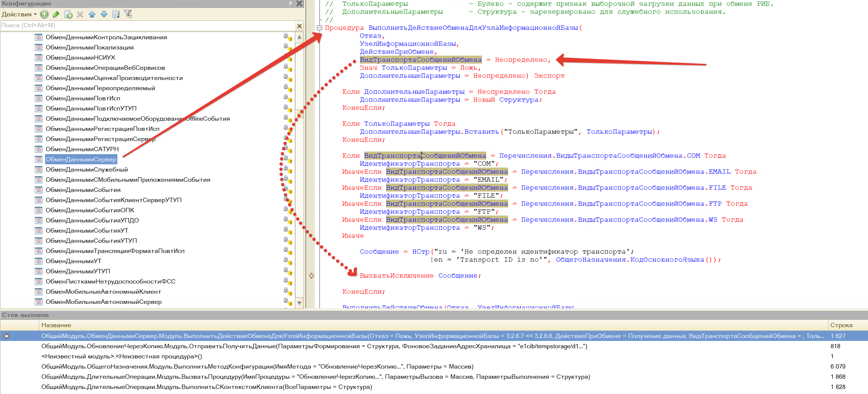Select ОбменДаннымиСАТУРН in the tree
868x394 pixels.
[x=82, y=149]
